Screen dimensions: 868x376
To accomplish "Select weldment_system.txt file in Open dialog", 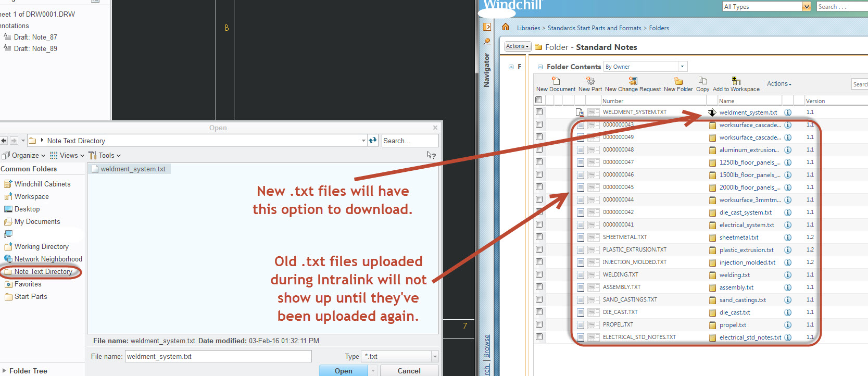I will 129,169.
